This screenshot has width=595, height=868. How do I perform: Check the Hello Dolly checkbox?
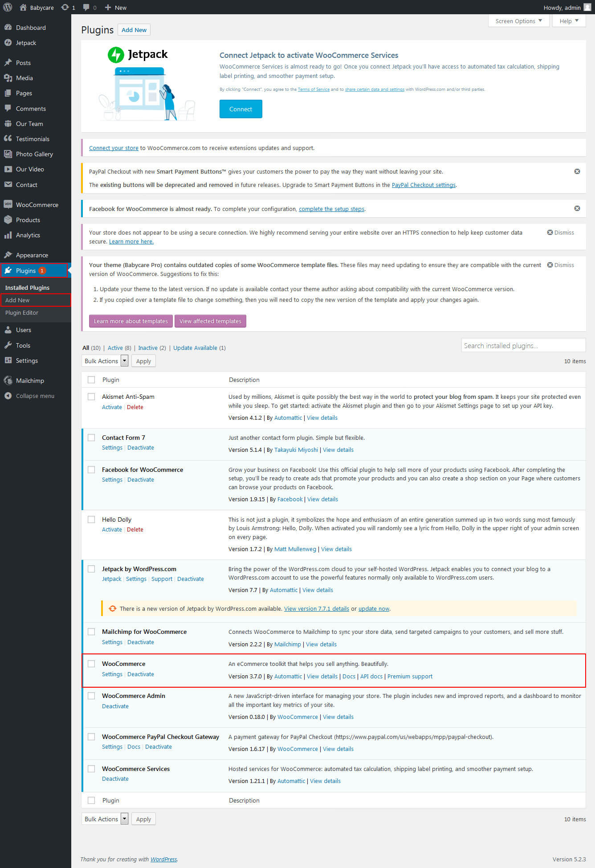coord(91,519)
